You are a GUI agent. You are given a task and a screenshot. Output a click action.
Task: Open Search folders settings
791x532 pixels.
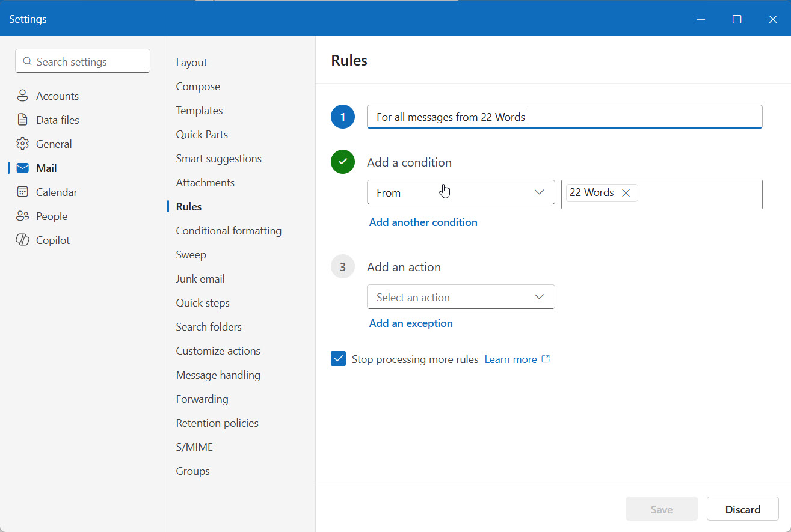[x=209, y=327]
